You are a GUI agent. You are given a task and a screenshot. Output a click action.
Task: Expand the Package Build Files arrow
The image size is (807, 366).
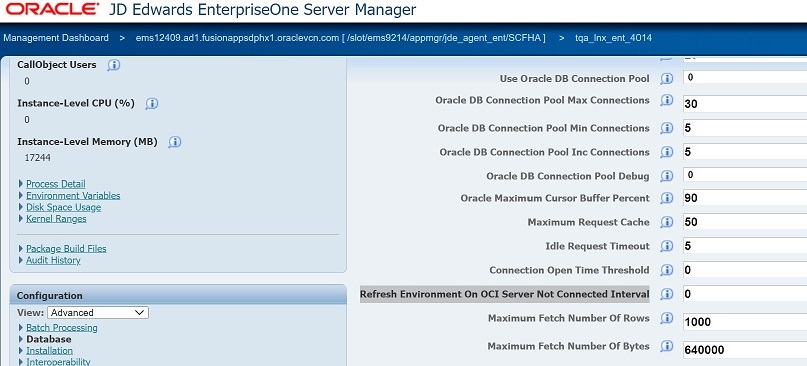point(21,249)
